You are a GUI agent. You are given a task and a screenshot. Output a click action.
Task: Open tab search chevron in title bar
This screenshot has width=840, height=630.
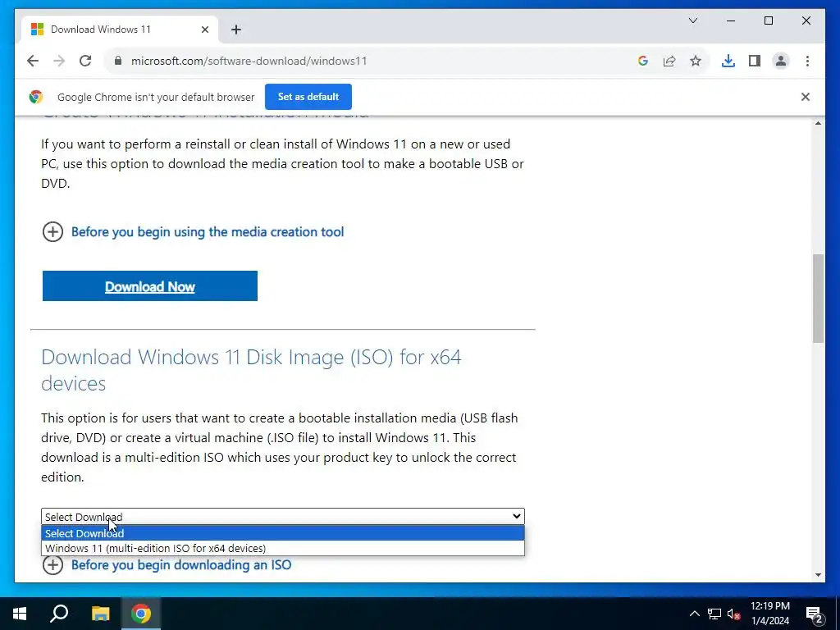692,21
